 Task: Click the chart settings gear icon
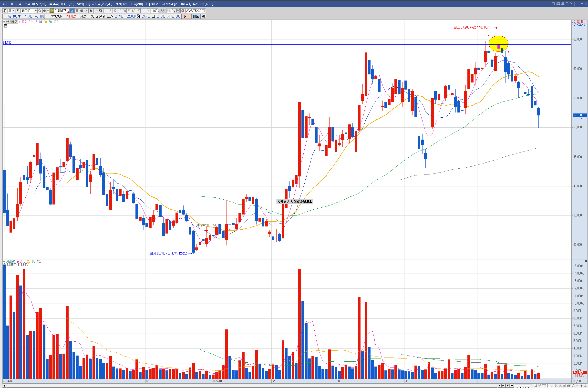click(183, 11)
